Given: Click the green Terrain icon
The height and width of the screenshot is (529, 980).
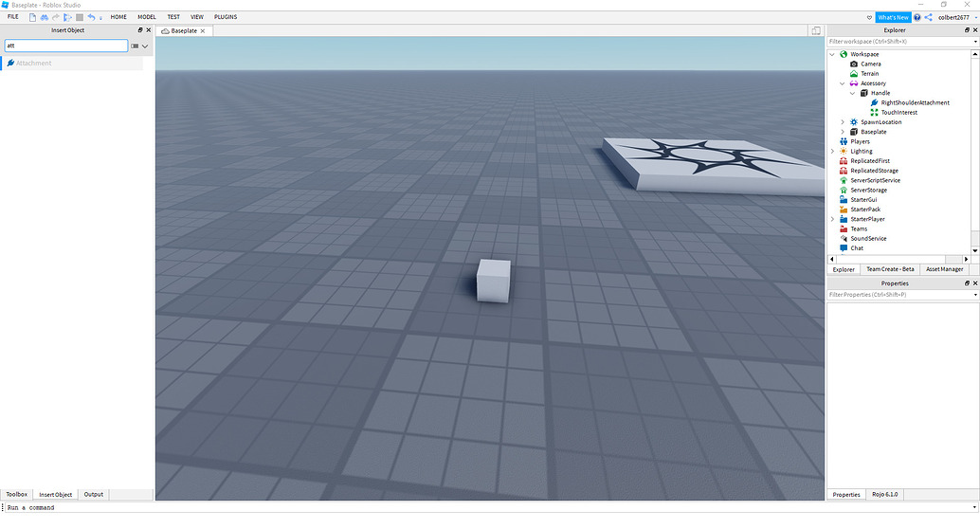Looking at the screenshot, I should click(854, 74).
